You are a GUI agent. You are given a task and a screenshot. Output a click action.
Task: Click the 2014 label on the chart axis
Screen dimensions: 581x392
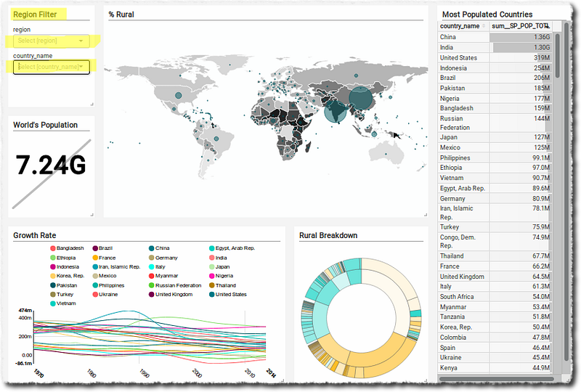click(x=272, y=372)
